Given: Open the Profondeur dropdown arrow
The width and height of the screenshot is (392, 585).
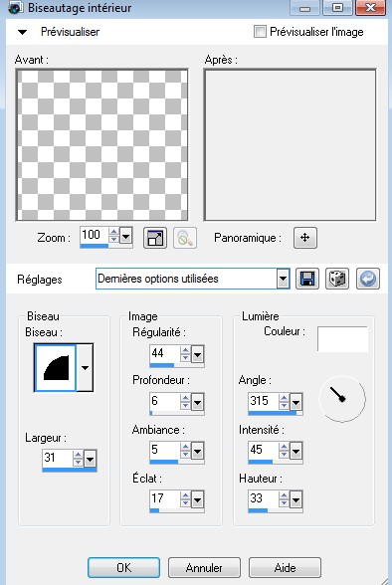Looking at the screenshot, I should click(x=197, y=403).
